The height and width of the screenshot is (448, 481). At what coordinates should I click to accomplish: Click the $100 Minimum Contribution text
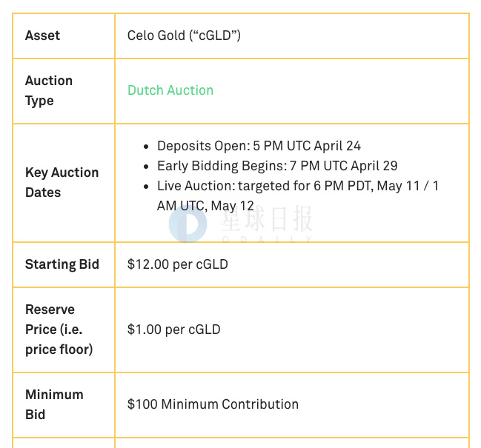(x=213, y=404)
